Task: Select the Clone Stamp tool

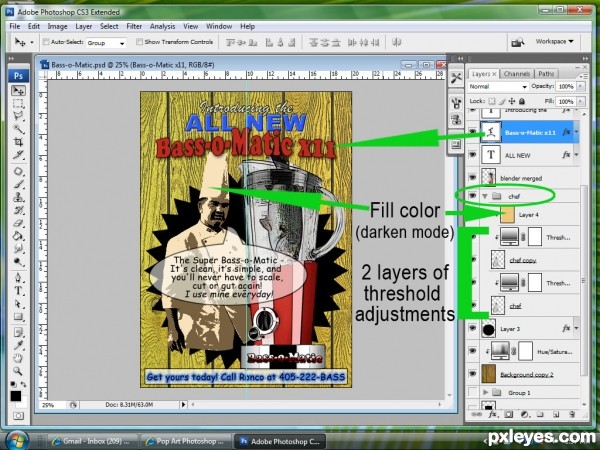Action: (18, 197)
